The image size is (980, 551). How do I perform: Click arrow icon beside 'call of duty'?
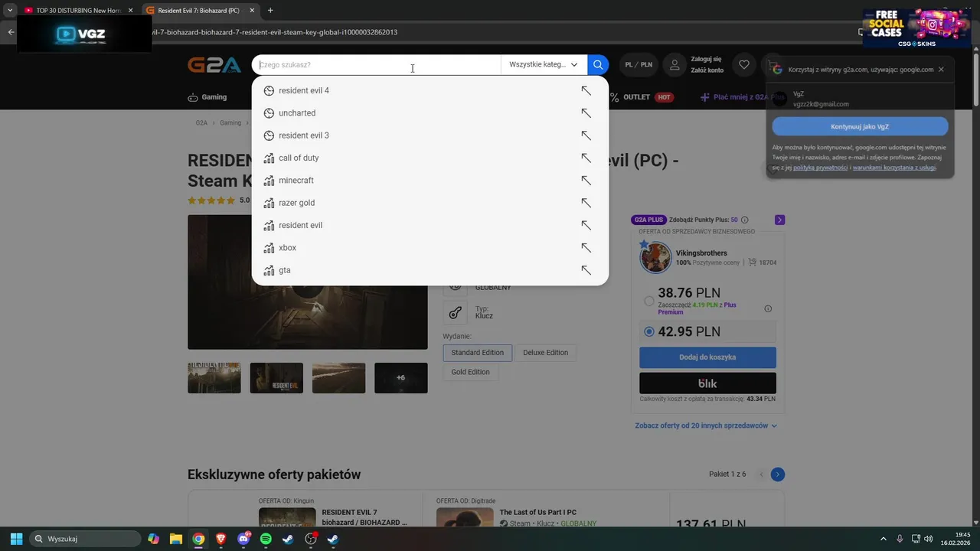click(x=586, y=158)
